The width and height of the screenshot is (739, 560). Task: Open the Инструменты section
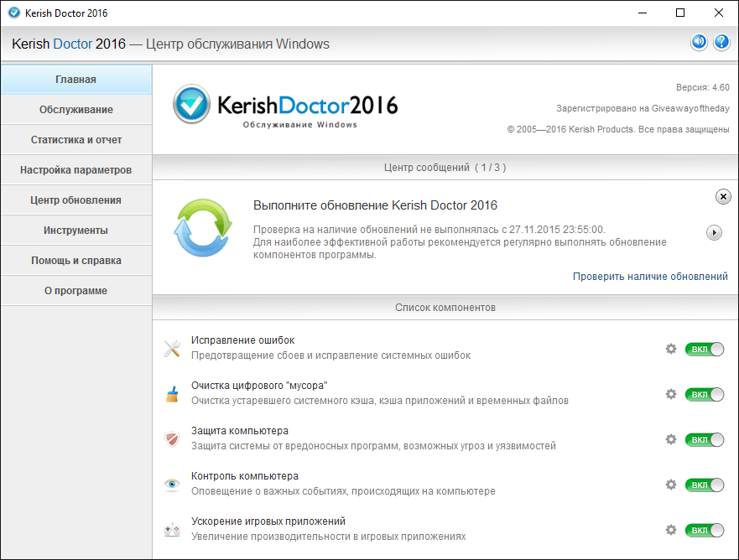[x=75, y=230]
